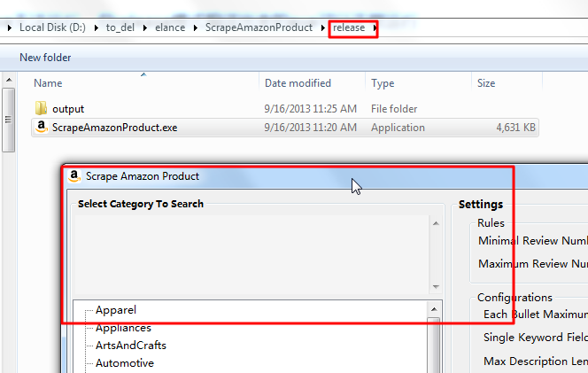Open the ScrapeAmazonProduct breadcrumb folder
Image resolution: width=588 pixels, height=373 pixels.
click(259, 27)
